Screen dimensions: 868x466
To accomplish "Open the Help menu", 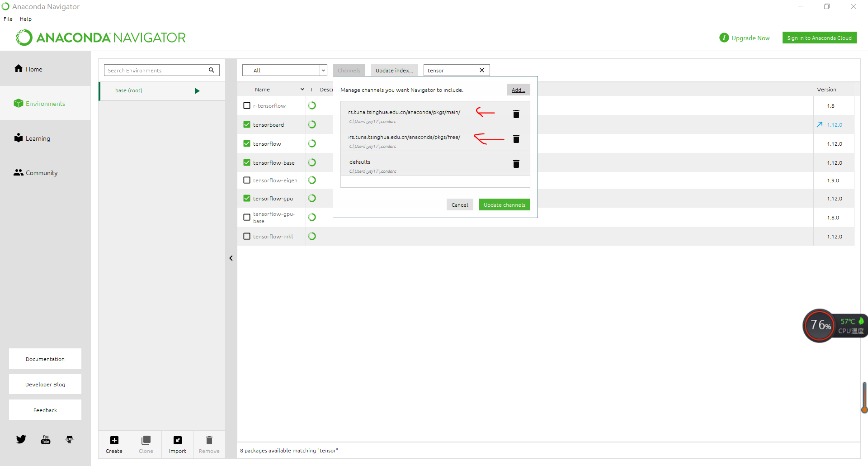I will 26,19.
